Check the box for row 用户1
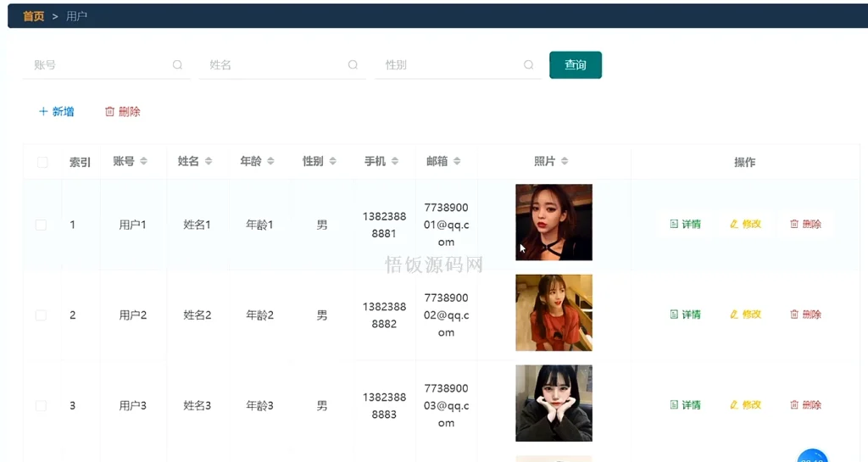The height and width of the screenshot is (462, 868). [x=41, y=225]
